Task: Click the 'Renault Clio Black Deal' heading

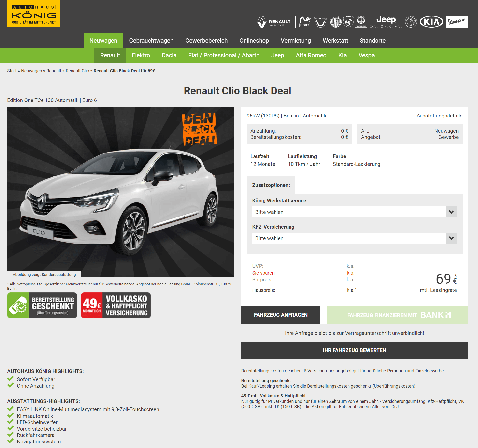Action: point(237,91)
